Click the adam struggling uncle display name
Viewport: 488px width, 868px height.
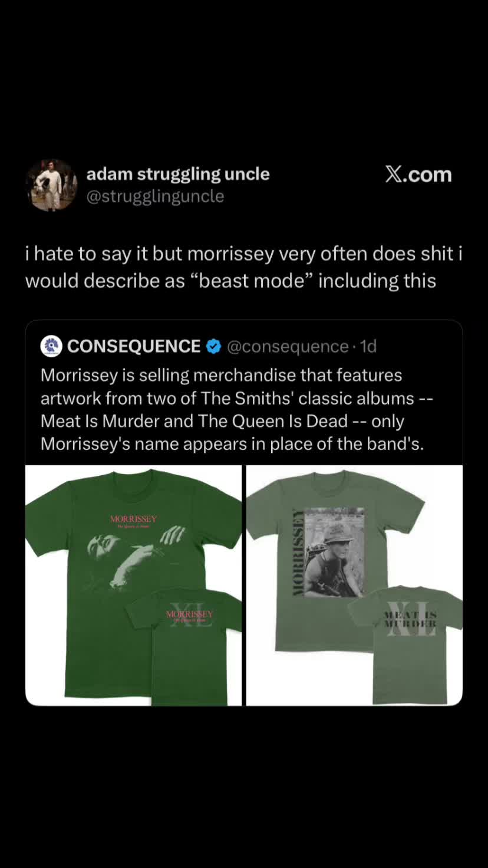coord(178,174)
